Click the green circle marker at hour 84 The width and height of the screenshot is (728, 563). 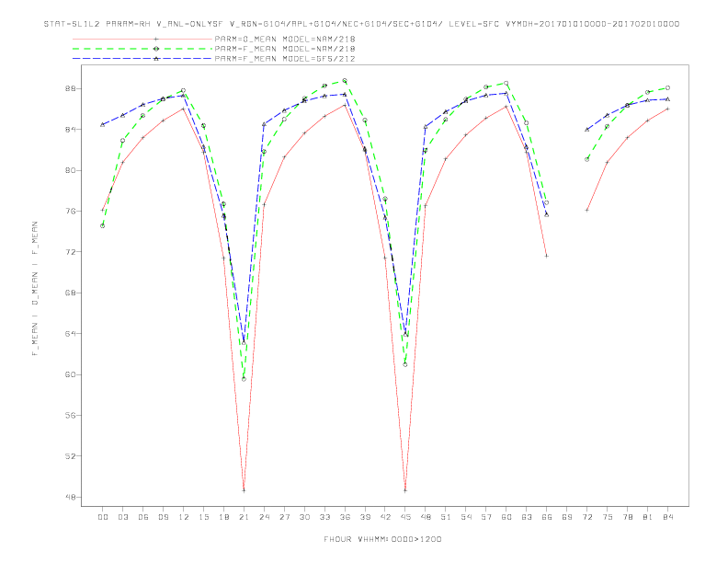(667, 87)
